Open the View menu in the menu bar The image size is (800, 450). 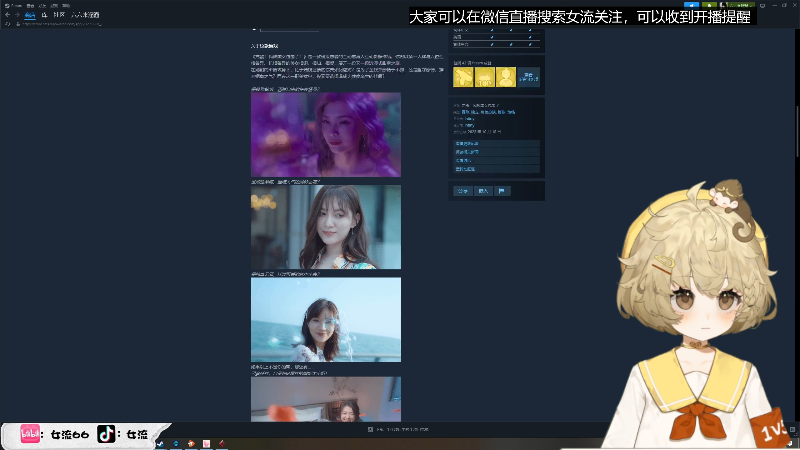click(30, 6)
